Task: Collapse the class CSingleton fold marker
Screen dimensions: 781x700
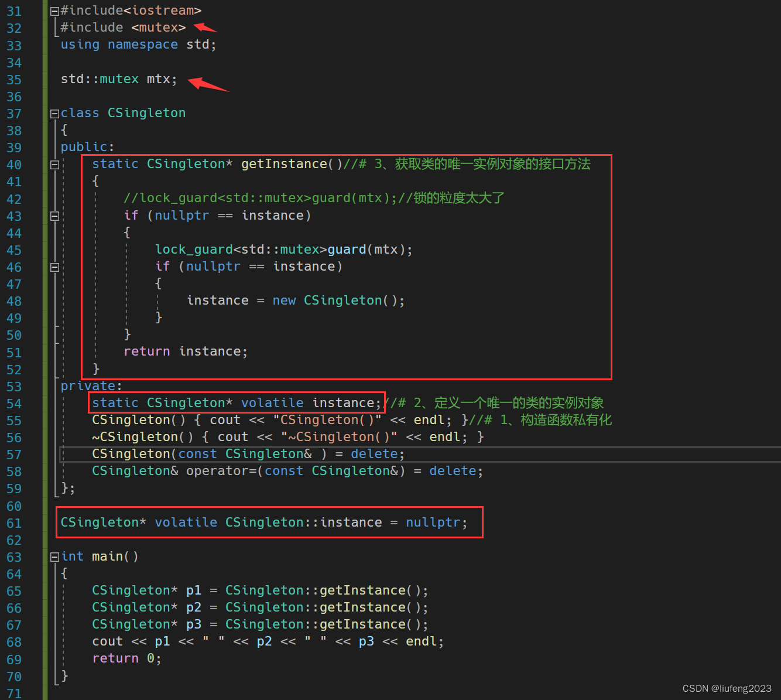Action: click(54, 114)
